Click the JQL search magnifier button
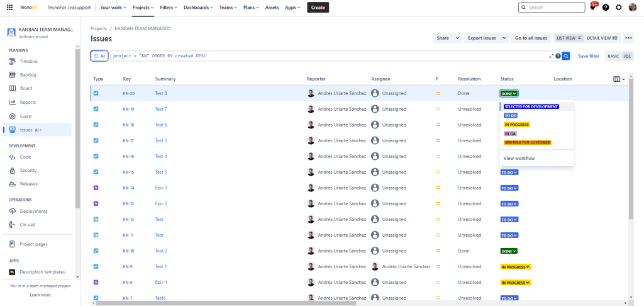This screenshot has width=644, height=306. tap(566, 56)
